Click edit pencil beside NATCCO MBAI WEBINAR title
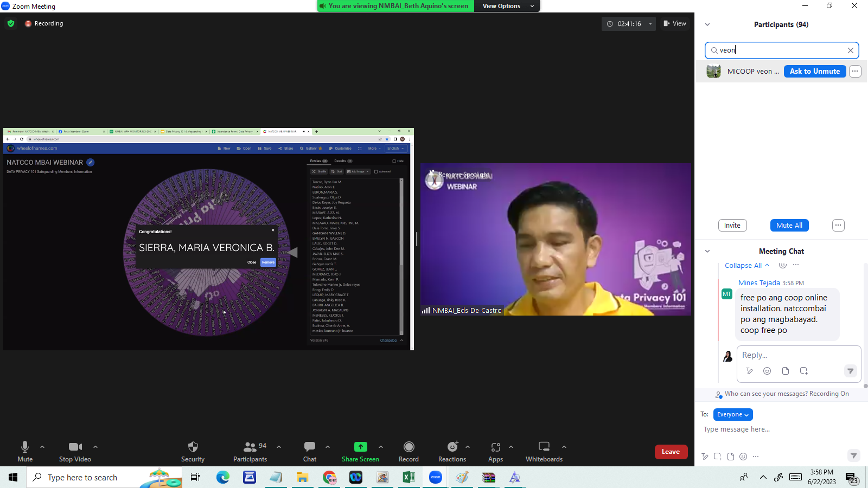The height and width of the screenshot is (488, 868). coord(91,162)
